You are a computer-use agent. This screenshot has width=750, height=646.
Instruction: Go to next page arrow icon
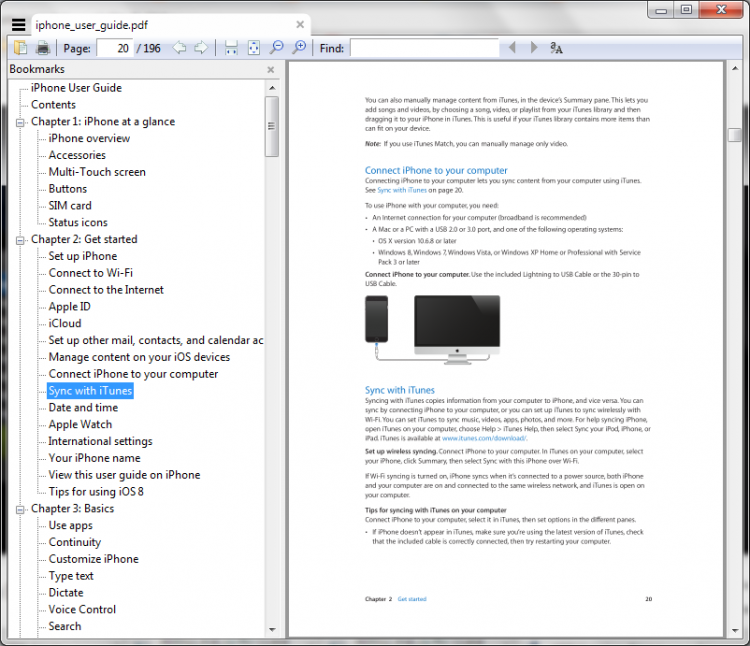click(x=201, y=48)
